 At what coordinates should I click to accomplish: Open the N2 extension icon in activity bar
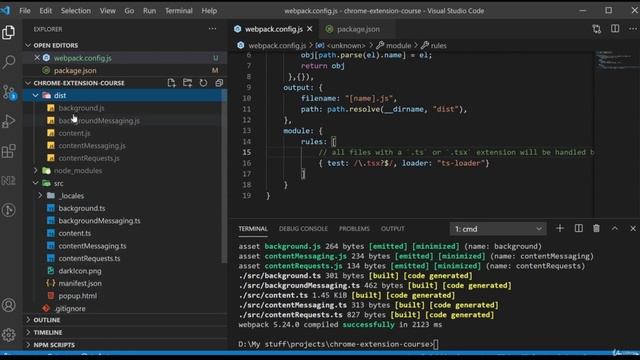9,180
